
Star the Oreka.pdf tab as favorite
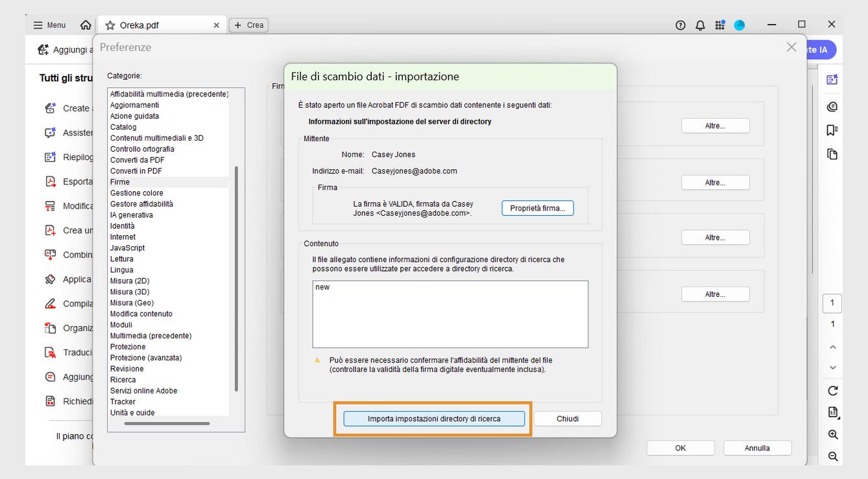110,25
